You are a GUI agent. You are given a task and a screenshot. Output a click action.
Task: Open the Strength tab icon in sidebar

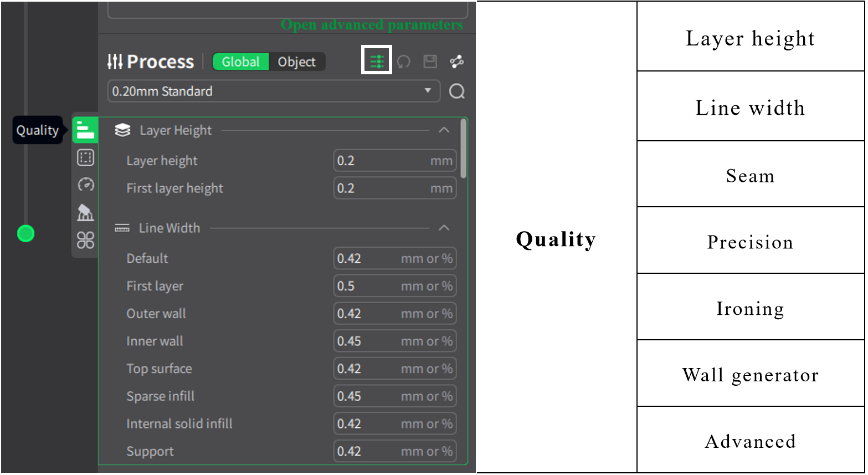pos(85,158)
